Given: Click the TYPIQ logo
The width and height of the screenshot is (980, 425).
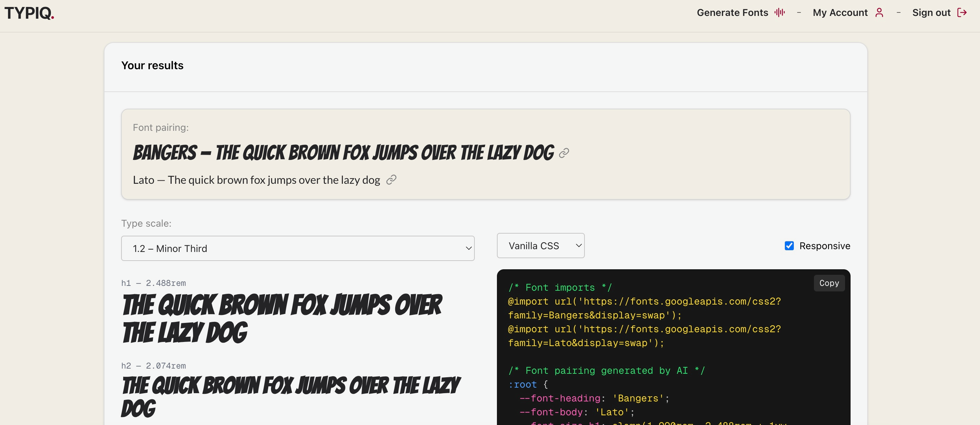Looking at the screenshot, I should coord(29,13).
